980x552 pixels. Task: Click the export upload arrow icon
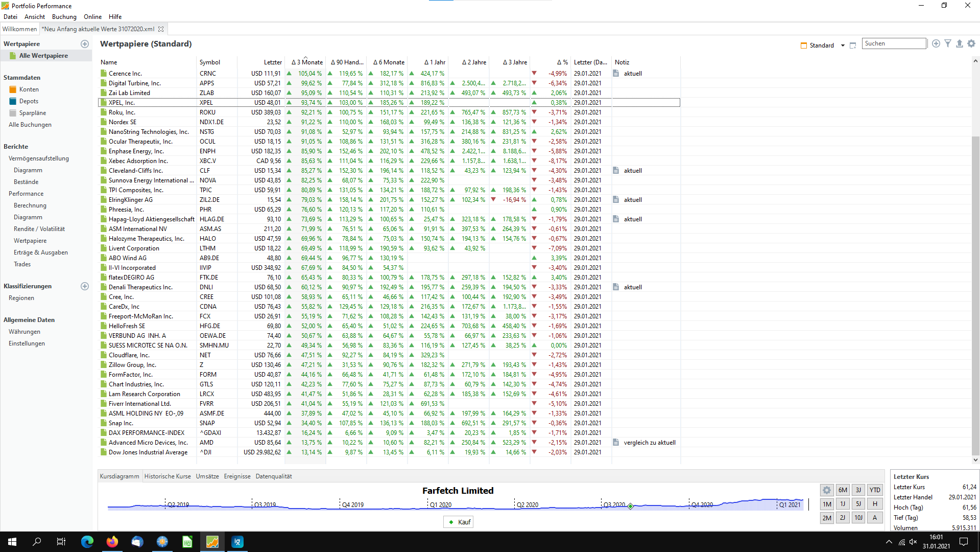(960, 44)
